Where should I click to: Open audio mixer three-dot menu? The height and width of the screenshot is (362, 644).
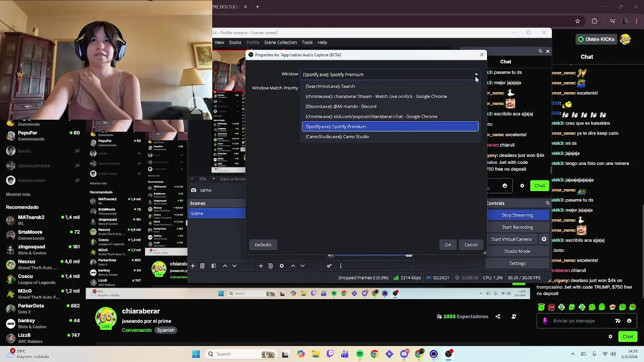pos(341,266)
